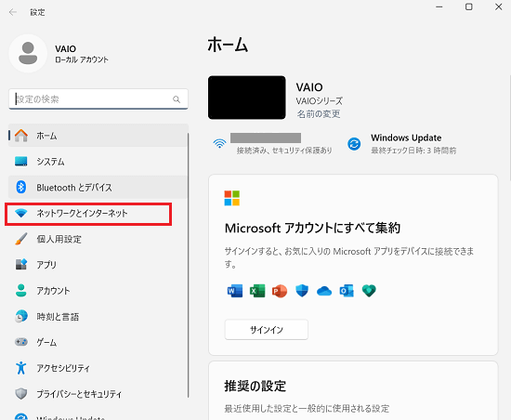The image size is (511, 420).
Task: Click the Accessibility figure icon
Action: point(21,368)
